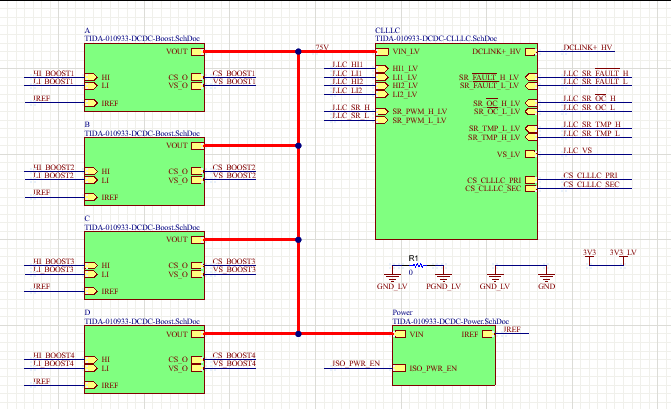Viewport: 671px width, 409px height.
Task: Select the CLLLC sheet designator text
Action: tap(388, 30)
